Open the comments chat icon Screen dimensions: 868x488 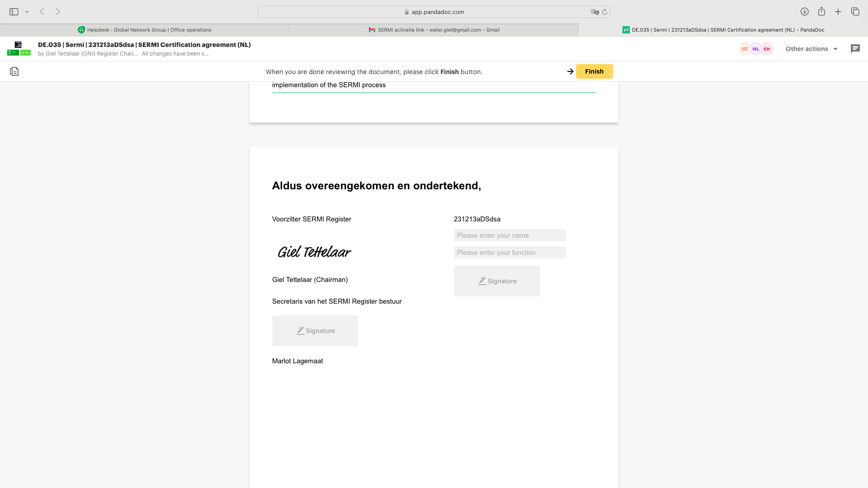pos(855,49)
